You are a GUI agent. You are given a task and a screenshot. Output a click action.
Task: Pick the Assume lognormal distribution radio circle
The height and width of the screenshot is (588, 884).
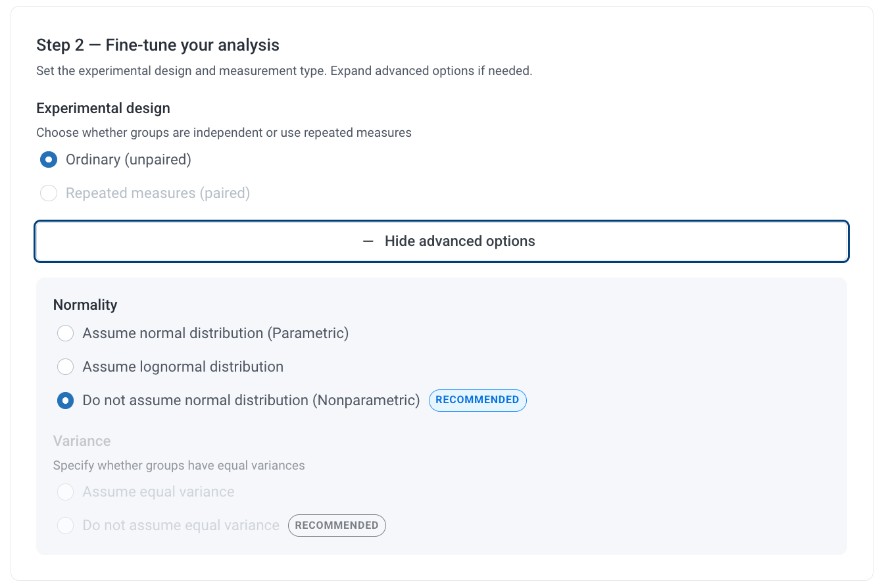65,367
